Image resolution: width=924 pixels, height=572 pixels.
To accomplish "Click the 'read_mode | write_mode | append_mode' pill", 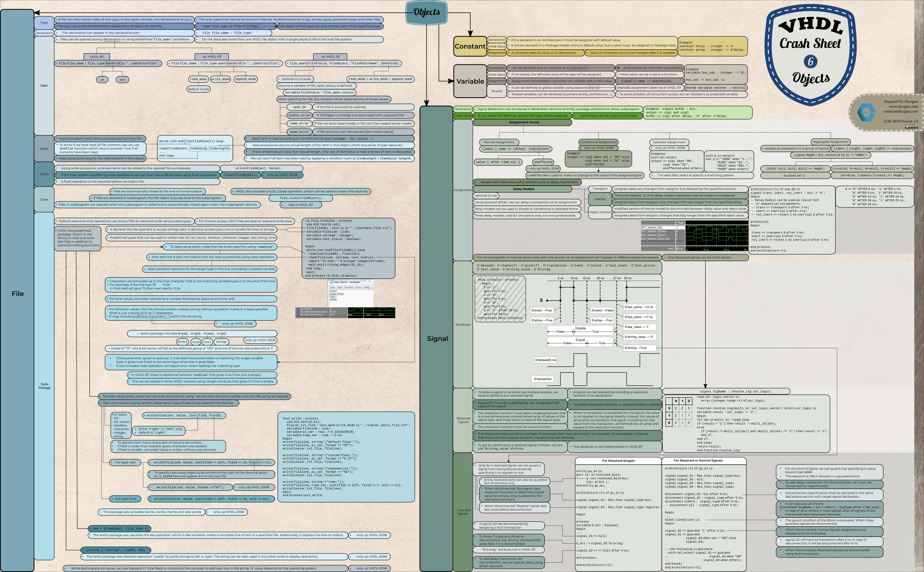I will click(380, 79).
